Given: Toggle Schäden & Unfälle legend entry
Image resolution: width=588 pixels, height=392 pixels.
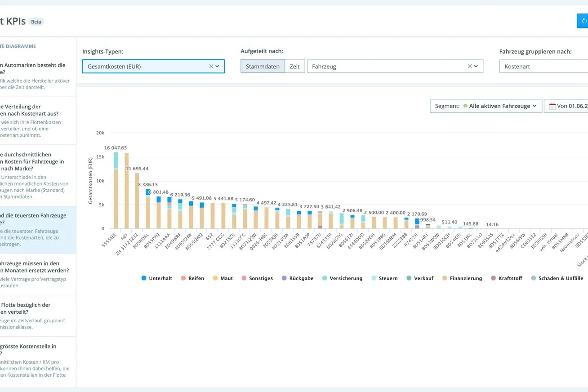Looking at the screenshot, I should pos(557,278).
